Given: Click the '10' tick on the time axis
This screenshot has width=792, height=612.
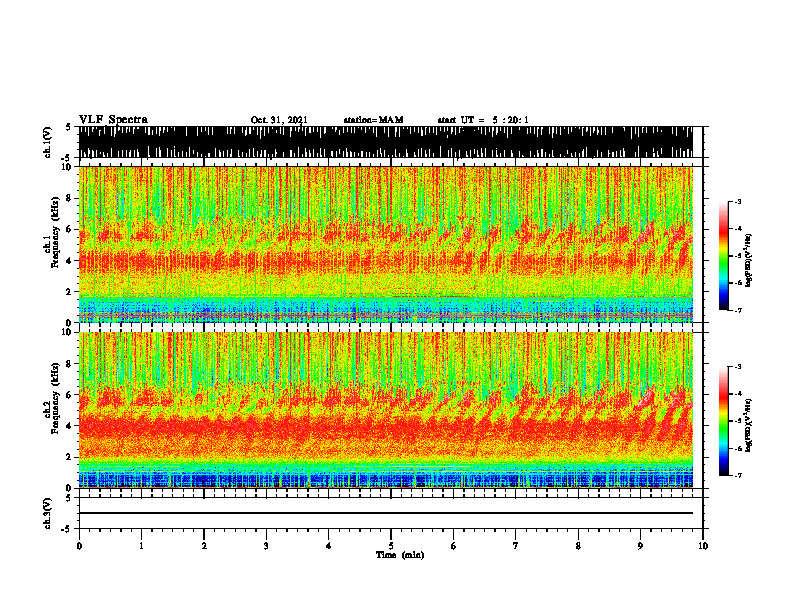Looking at the screenshot, I should (x=703, y=546).
